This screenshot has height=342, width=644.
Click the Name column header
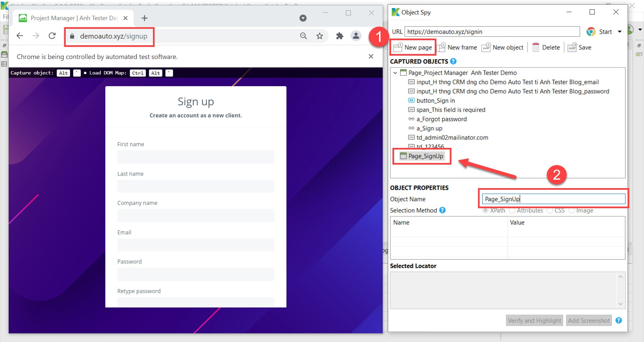(x=449, y=222)
